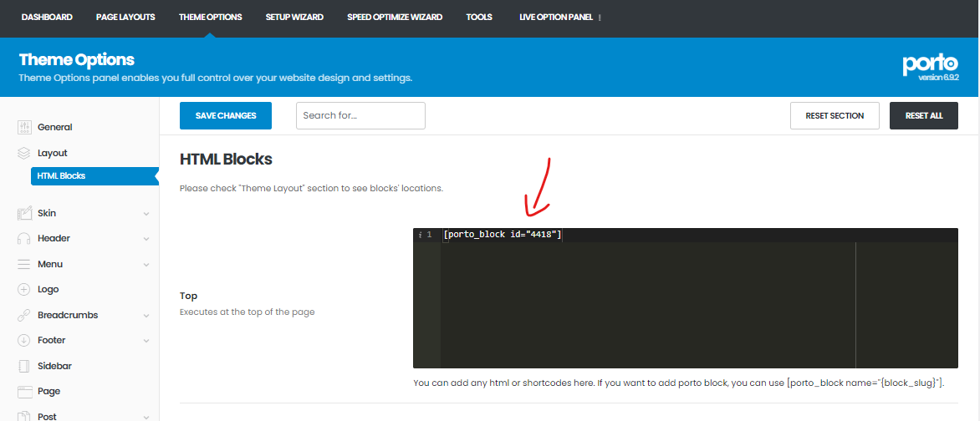Click the block_slug hint text below editor
This screenshot has width=980, height=421.
tap(679, 383)
